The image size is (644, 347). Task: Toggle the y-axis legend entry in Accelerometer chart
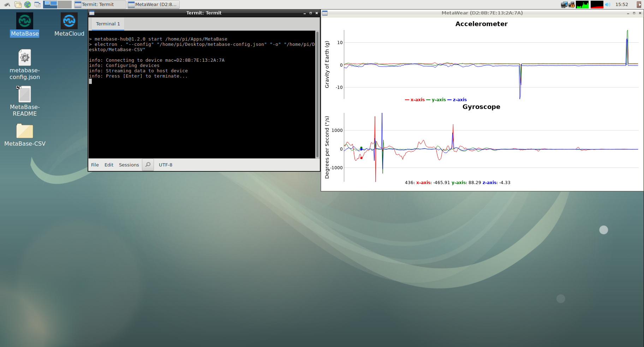pyautogui.click(x=436, y=100)
